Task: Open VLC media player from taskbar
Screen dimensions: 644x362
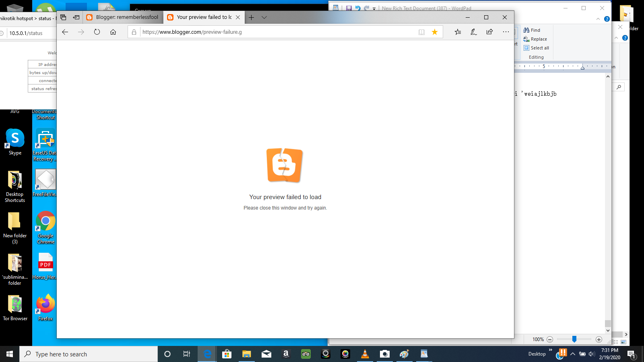Action: 365,354
